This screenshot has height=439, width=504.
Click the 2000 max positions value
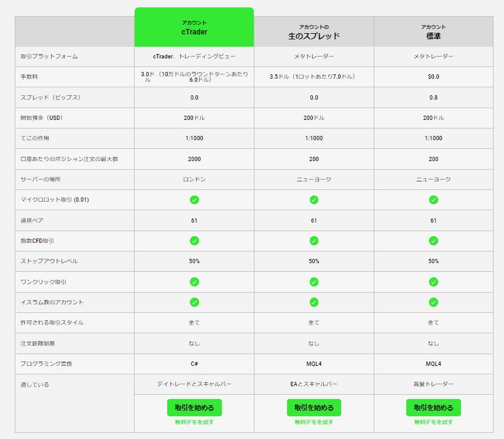(194, 159)
